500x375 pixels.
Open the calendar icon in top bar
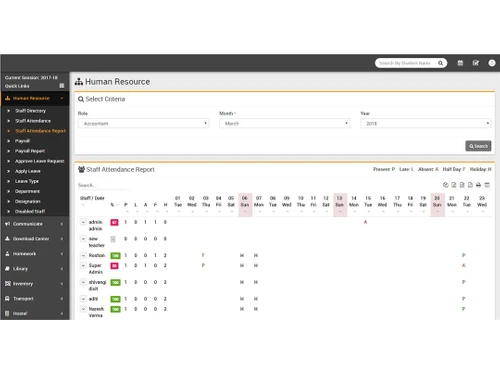460,63
